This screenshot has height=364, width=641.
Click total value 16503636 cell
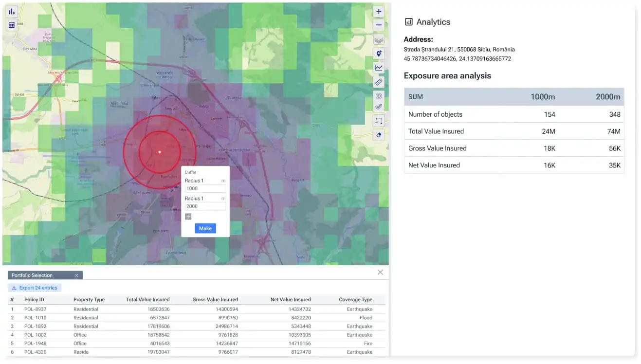coord(158,309)
